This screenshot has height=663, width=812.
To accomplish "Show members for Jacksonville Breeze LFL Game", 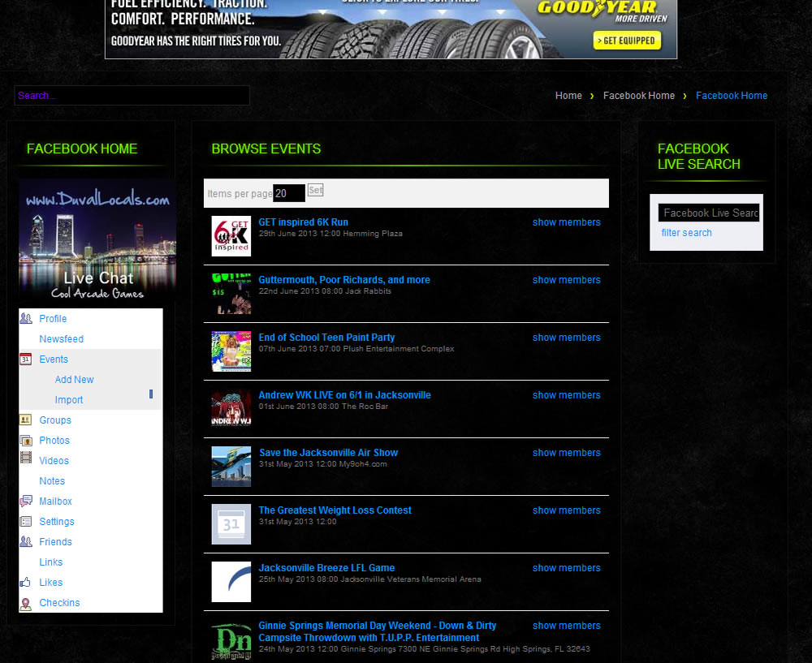I will (567, 568).
